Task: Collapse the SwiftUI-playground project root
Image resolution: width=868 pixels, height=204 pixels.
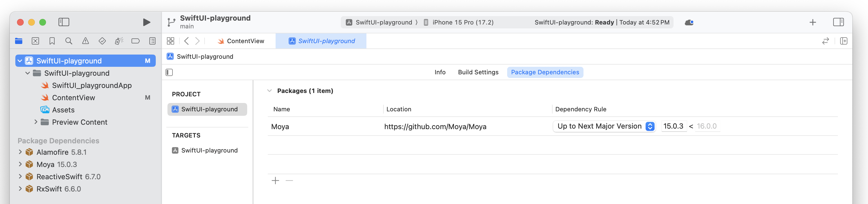Action: pos(20,61)
